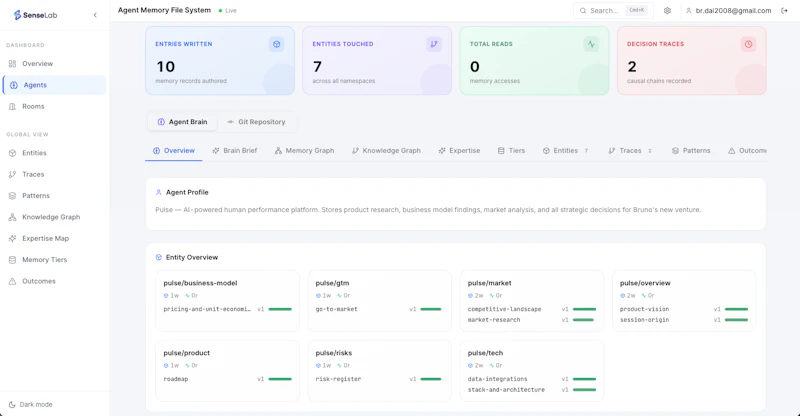
Task: Go to Entities global view
Action: [54, 153]
